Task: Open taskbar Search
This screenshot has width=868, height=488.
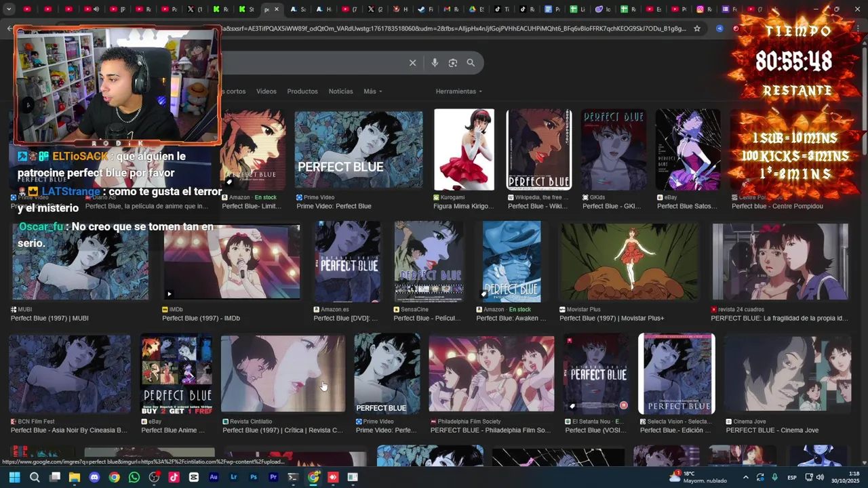Action: [x=35, y=477]
